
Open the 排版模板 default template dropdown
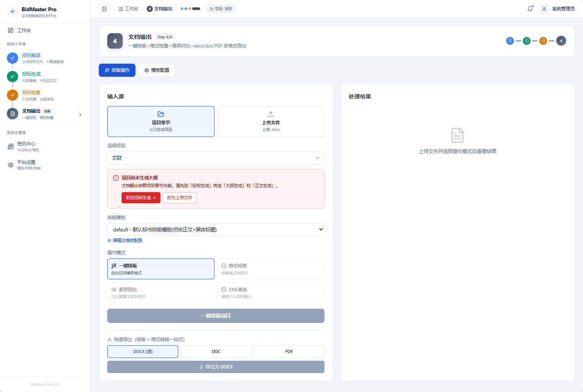(216, 230)
